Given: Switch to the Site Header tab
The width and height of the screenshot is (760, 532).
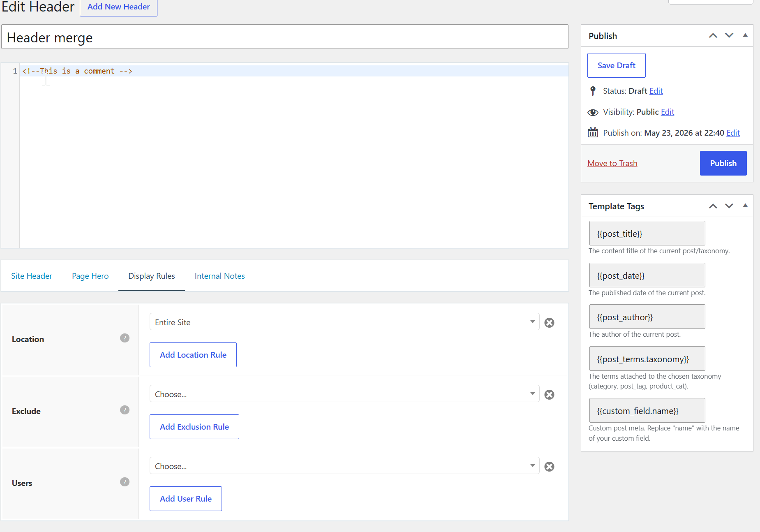Looking at the screenshot, I should [32, 276].
